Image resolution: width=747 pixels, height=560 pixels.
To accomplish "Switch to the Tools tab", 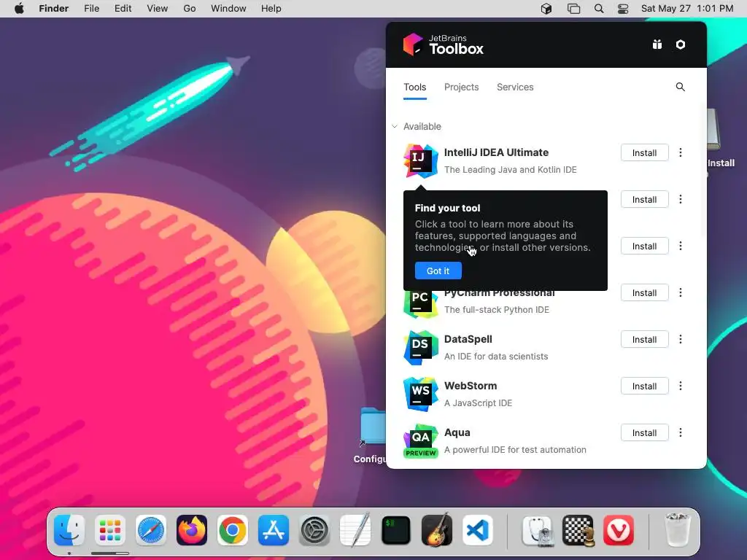I will tap(414, 87).
